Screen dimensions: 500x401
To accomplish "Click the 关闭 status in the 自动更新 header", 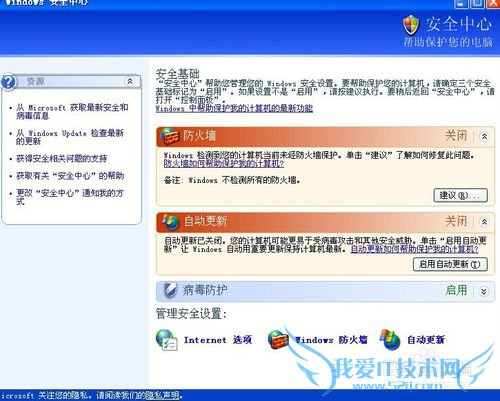I will pyautogui.click(x=456, y=221).
